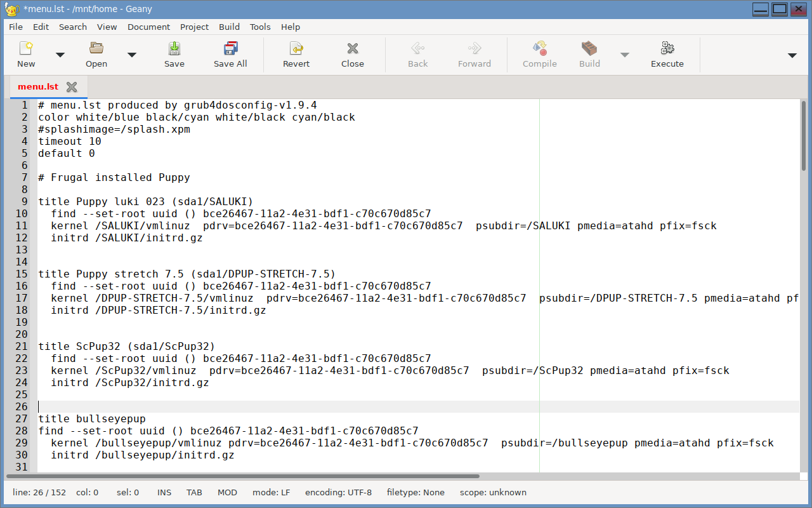Click 'title ScPup32 (sda1/ScPup32)' line
812x508 pixels.
(127, 346)
